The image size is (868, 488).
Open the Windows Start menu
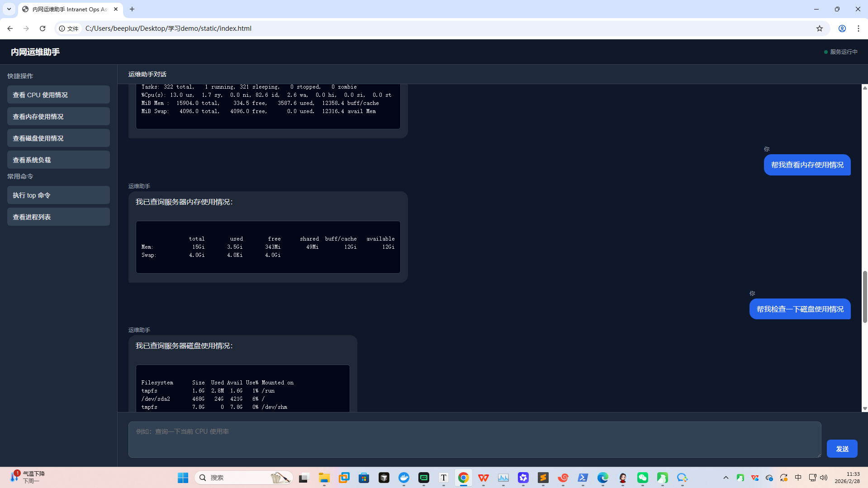[x=183, y=478]
